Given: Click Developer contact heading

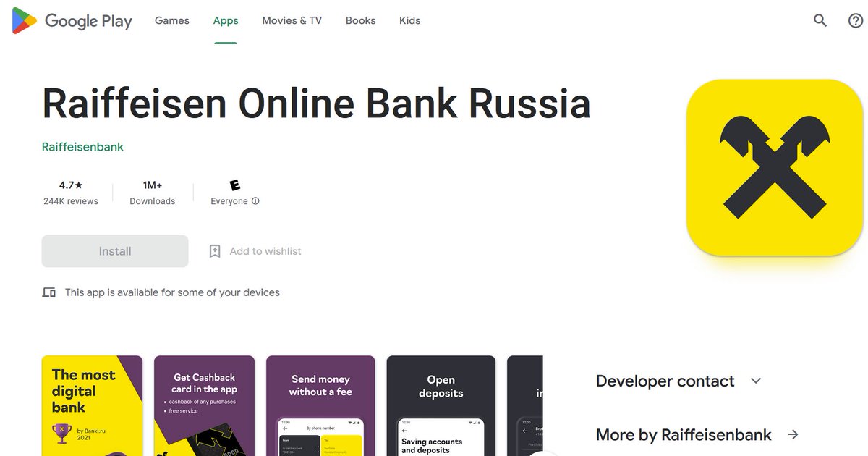Looking at the screenshot, I should pyautogui.click(x=665, y=381).
